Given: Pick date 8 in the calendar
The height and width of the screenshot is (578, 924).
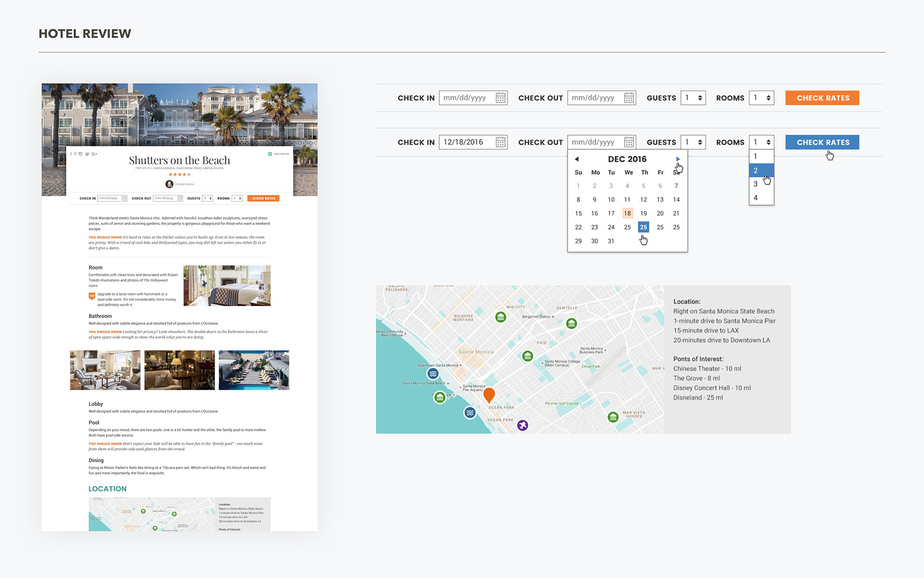Looking at the screenshot, I should coord(578,199).
